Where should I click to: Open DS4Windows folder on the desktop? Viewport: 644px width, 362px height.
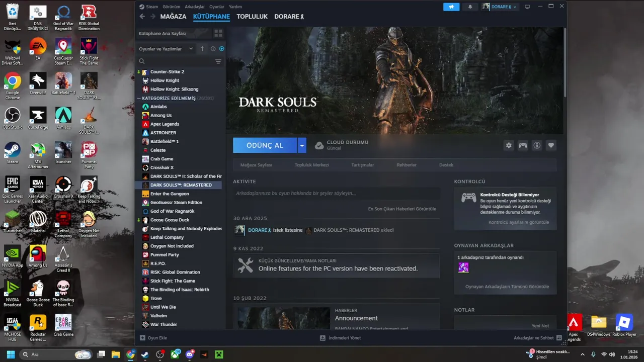[x=599, y=326]
